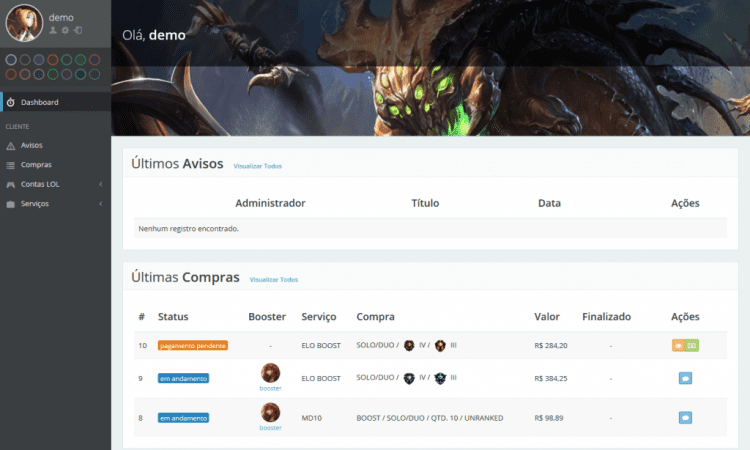This screenshot has width=750, height=450.
Task: Click the Status column header
Action: point(173,317)
